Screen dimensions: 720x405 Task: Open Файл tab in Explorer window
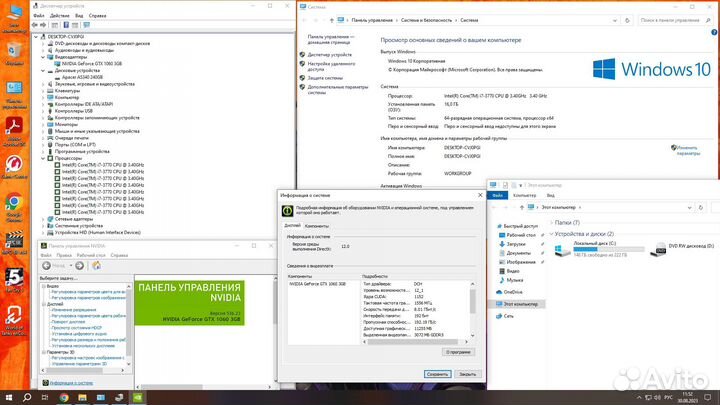498,196
